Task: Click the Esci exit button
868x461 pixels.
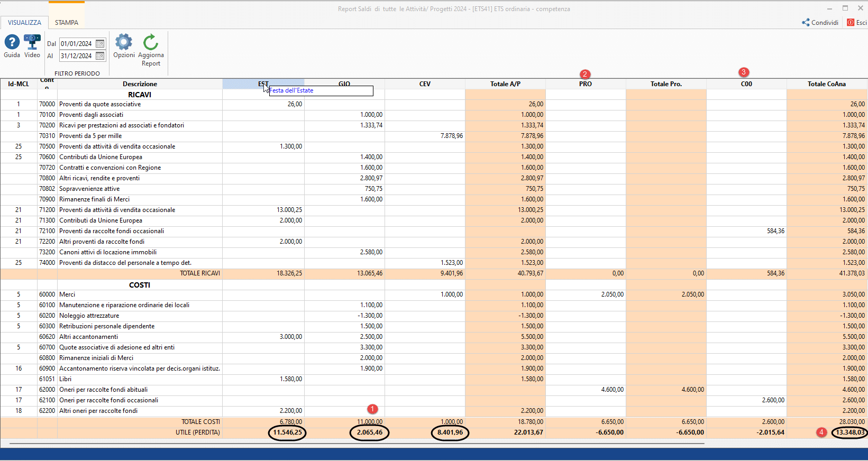Action: (857, 23)
